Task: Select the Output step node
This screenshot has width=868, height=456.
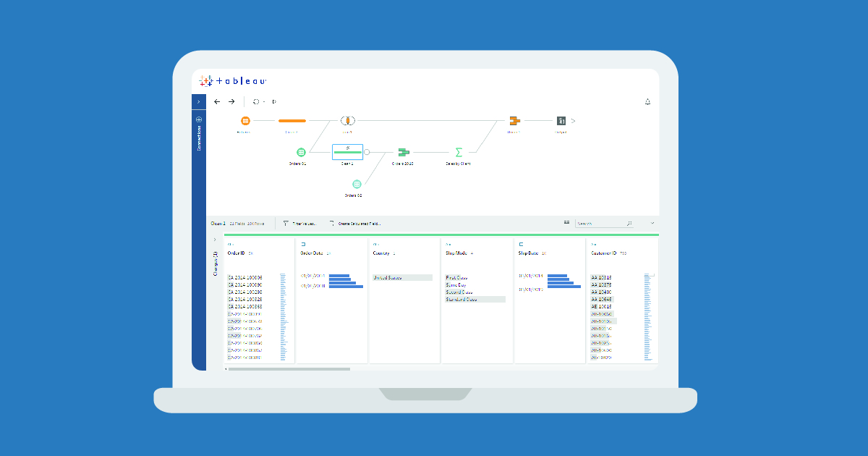Action: [561, 121]
